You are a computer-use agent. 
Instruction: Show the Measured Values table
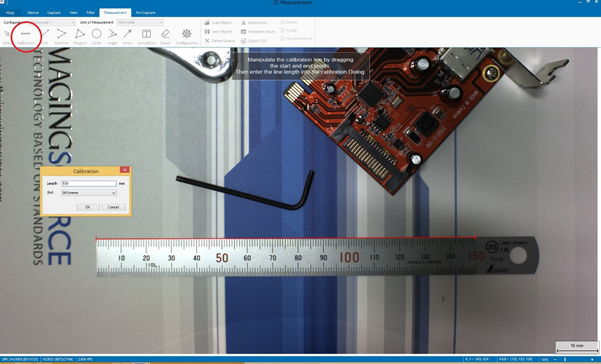[258, 32]
